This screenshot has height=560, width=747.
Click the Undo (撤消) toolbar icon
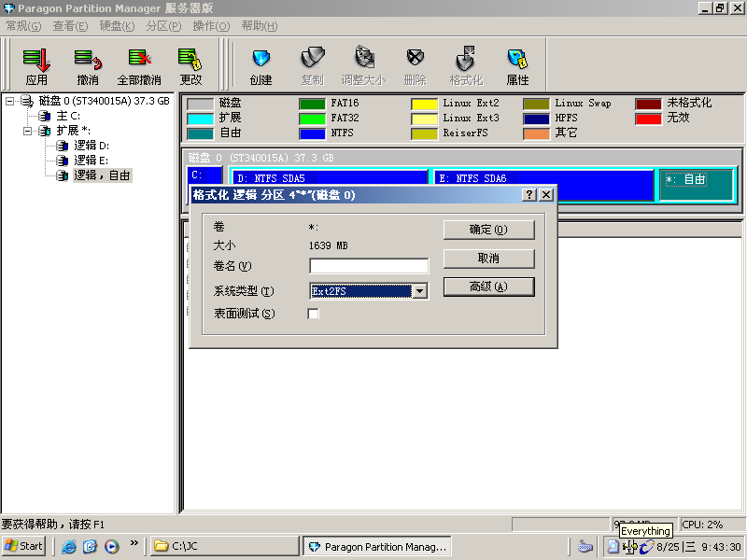pyautogui.click(x=88, y=60)
